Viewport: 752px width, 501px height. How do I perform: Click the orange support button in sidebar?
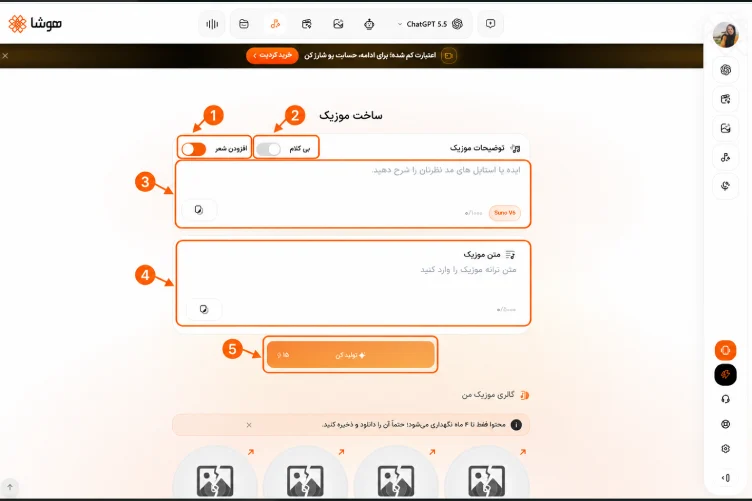point(725,350)
